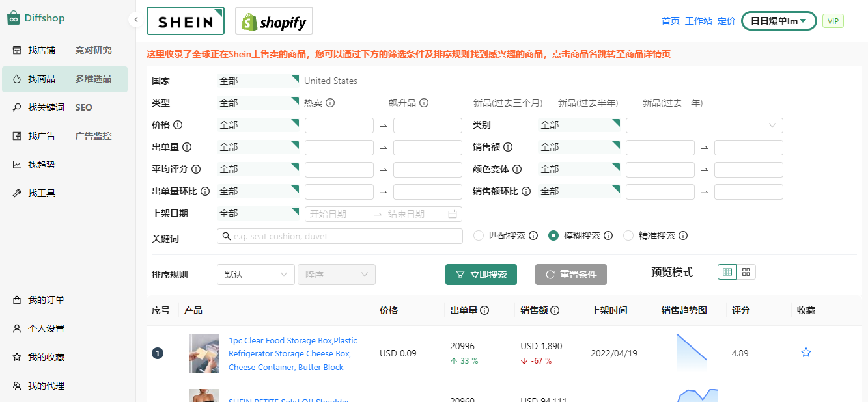Select 精准搜索 radio button
This screenshot has width=868, height=402.
point(628,235)
